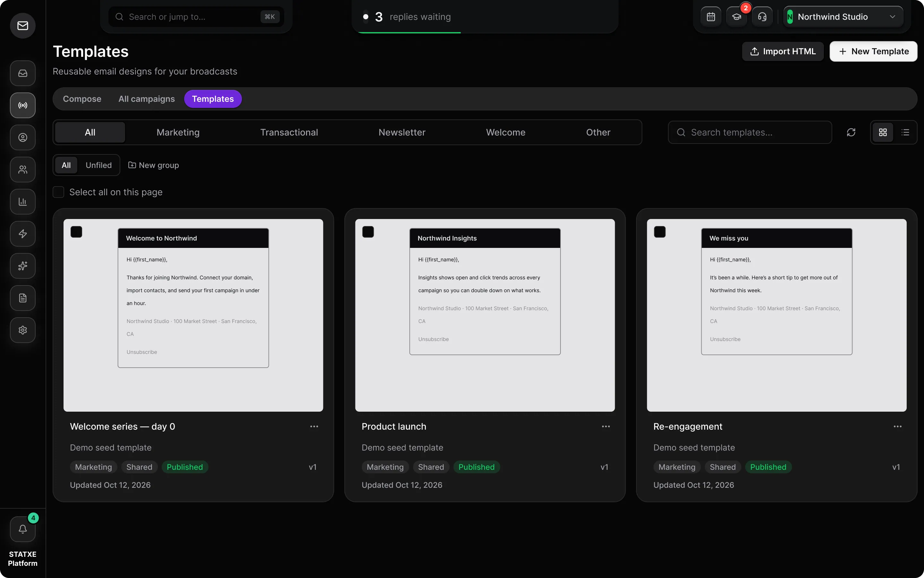Filter templates by Other category
Screen dimensions: 924x578
pyautogui.click(x=598, y=133)
